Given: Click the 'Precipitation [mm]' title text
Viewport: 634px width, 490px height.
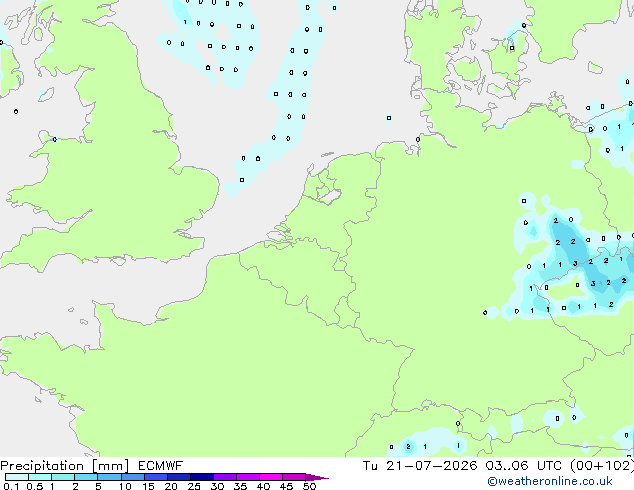Looking at the screenshot, I should (65, 466).
